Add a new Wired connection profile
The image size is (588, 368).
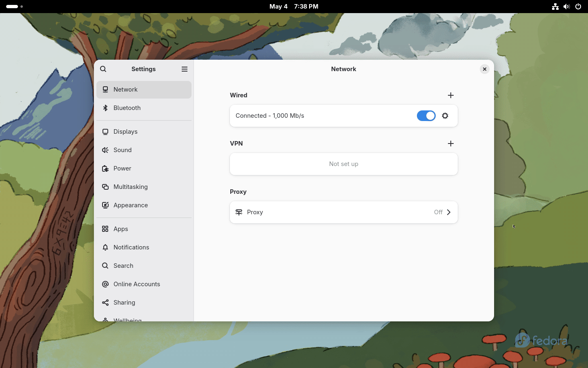pyautogui.click(x=451, y=95)
